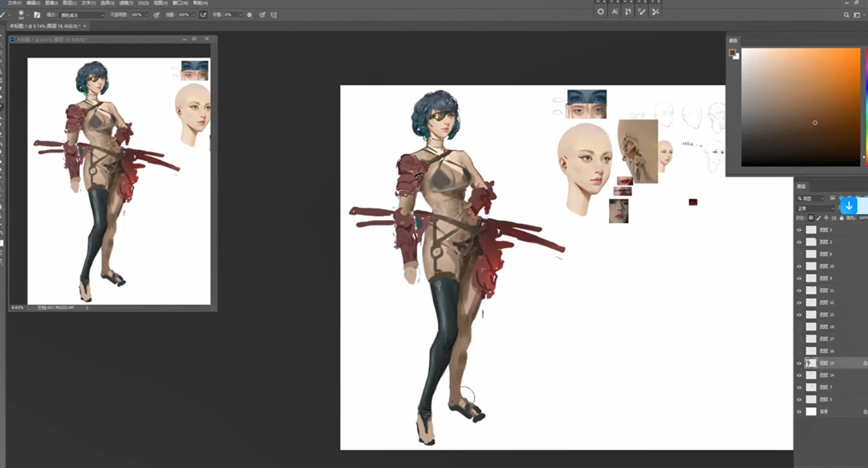Enable pressure control for opacity
The width and height of the screenshot is (868, 468).
click(156, 15)
